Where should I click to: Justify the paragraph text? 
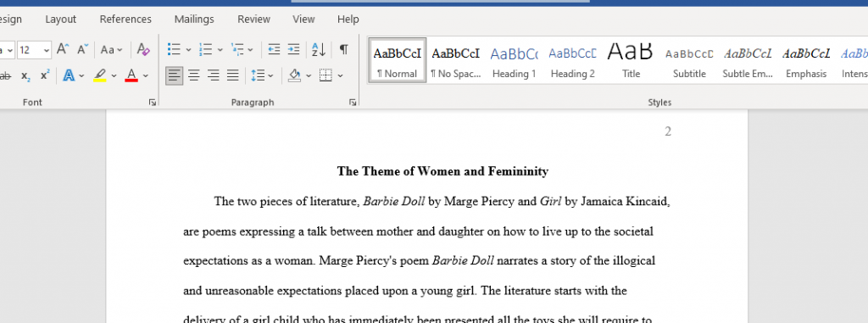[x=232, y=75]
